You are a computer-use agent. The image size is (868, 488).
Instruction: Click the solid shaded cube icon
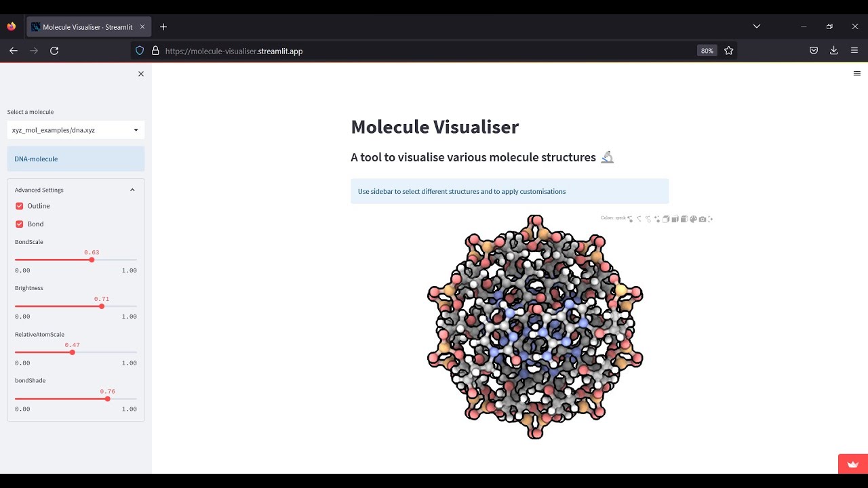[675, 219]
